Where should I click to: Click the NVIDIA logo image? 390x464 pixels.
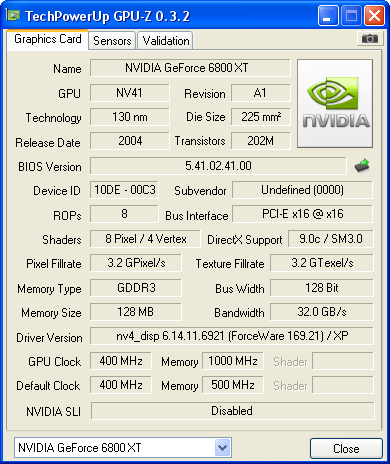coord(335,104)
